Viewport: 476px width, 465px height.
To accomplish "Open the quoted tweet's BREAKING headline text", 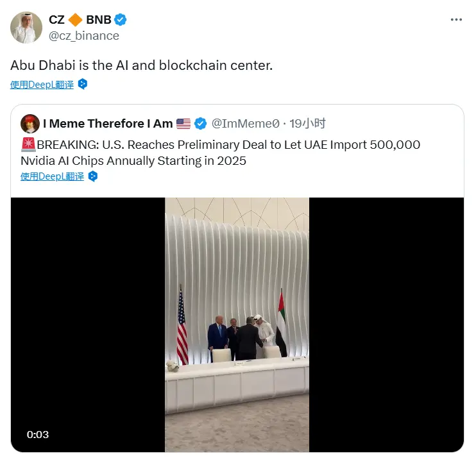I will tap(221, 153).
